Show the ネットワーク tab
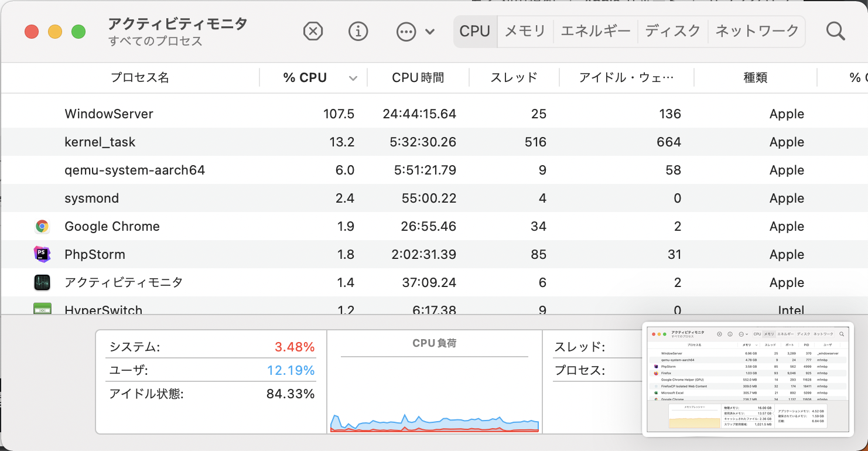 tap(757, 31)
